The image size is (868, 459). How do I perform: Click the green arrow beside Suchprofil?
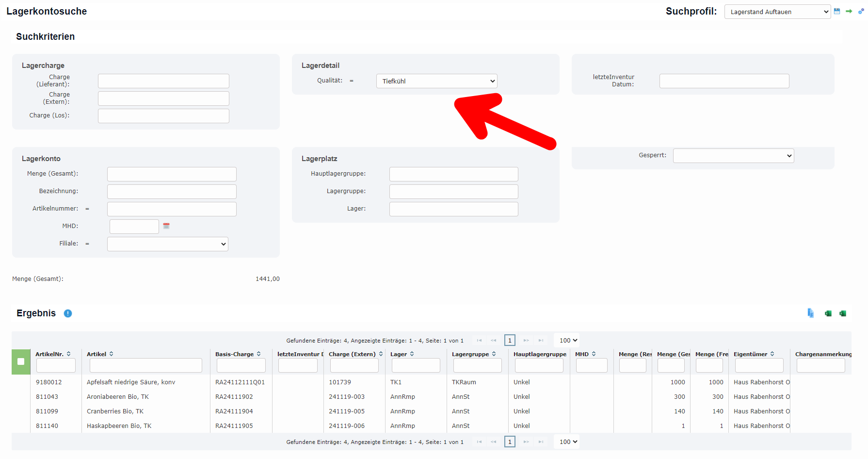(849, 11)
